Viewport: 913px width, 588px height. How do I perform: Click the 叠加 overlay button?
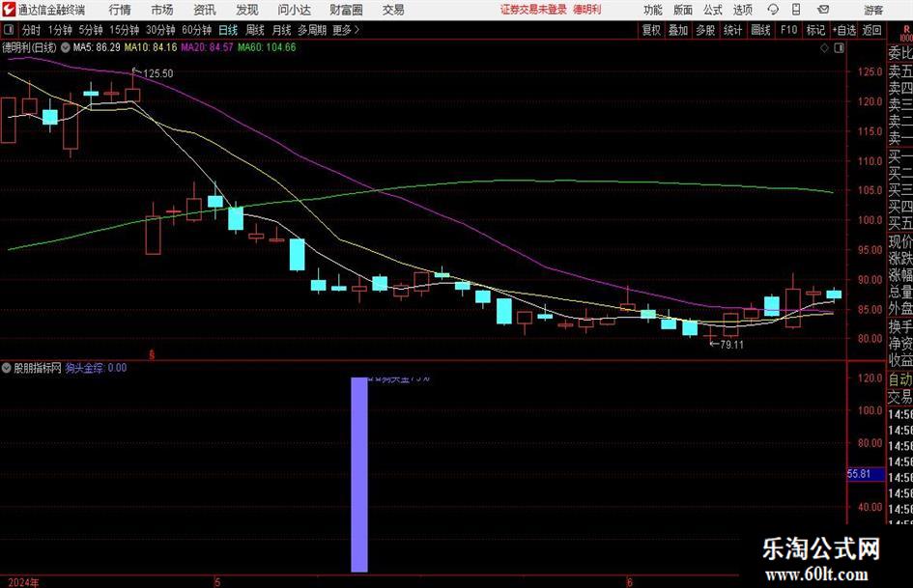click(678, 30)
